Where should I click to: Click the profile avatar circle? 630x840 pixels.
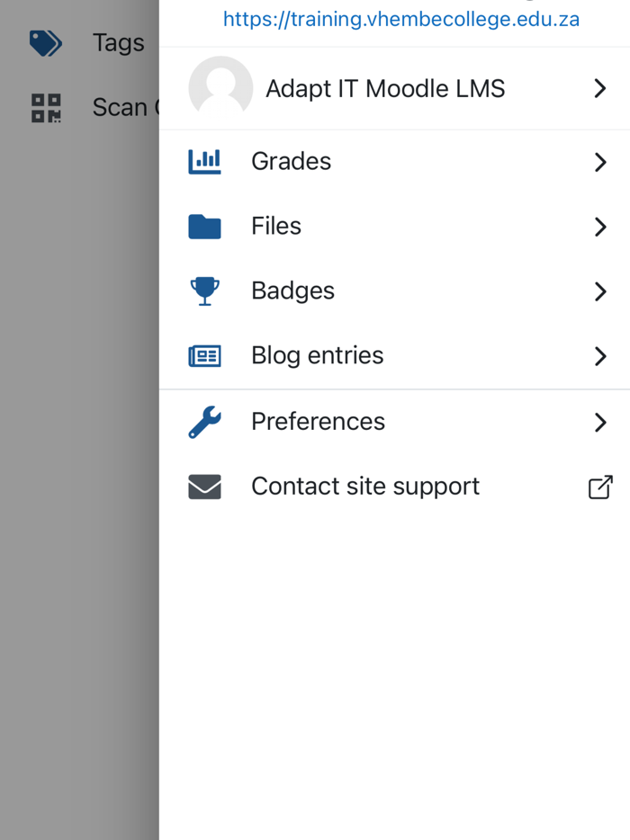(x=220, y=88)
